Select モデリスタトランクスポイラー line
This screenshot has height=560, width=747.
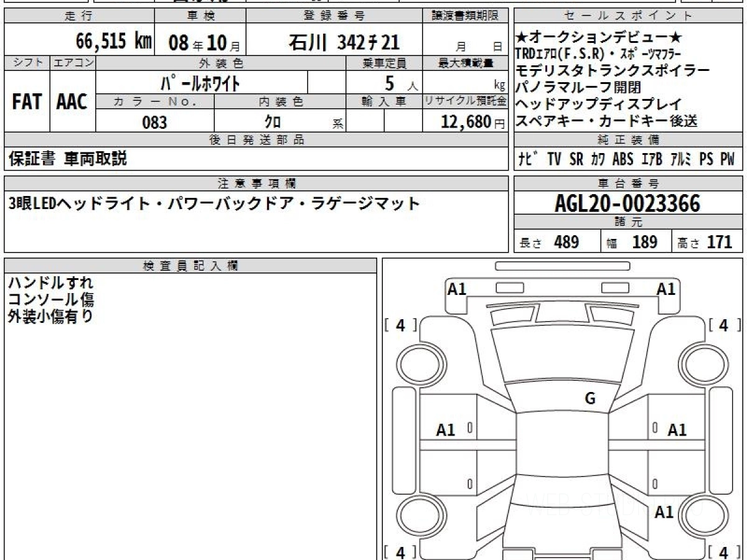pos(613,70)
